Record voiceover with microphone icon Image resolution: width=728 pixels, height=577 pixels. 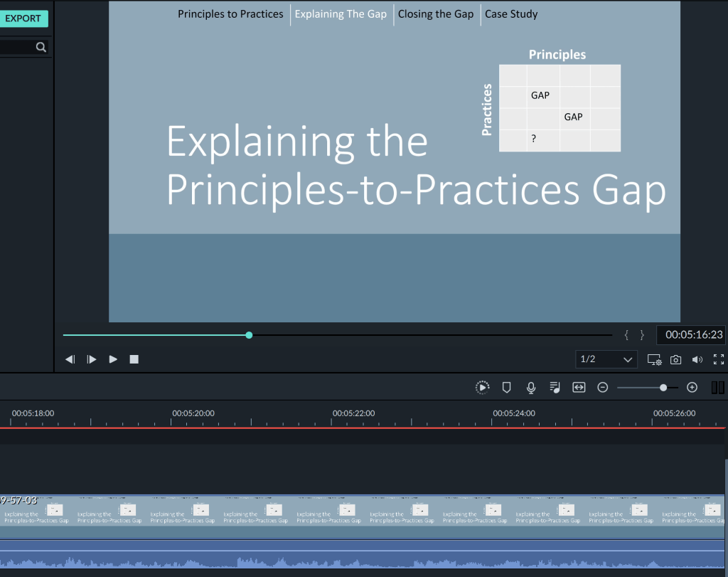pyautogui.click(x=530, y=387)
